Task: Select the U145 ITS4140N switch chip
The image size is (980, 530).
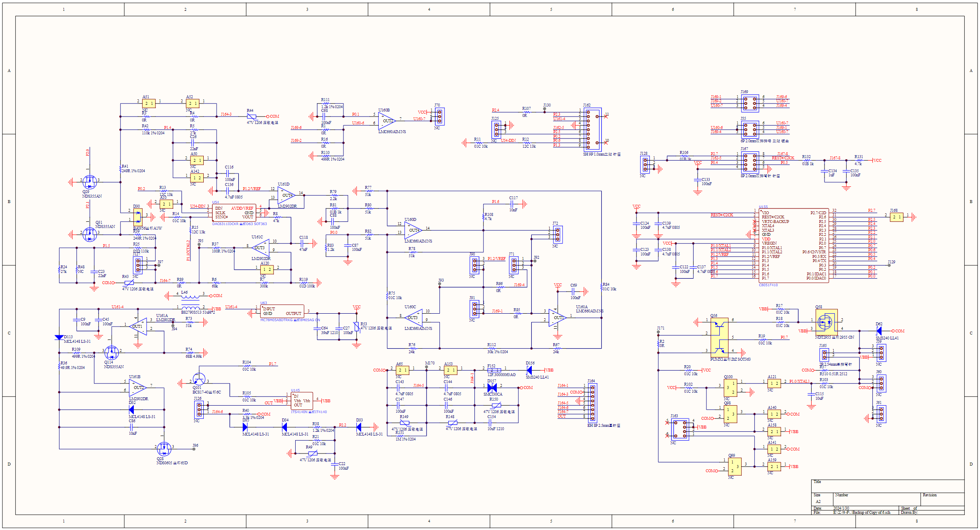Action: pos(302,401)
